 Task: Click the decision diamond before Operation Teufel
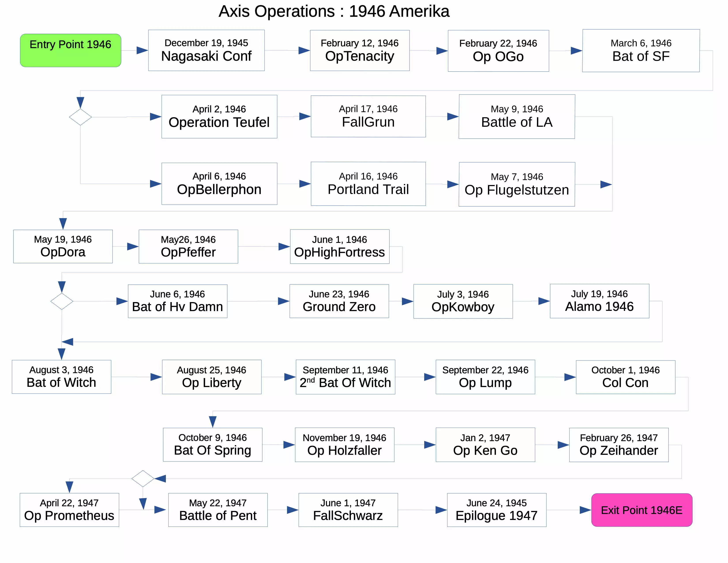tap(80, 117)
